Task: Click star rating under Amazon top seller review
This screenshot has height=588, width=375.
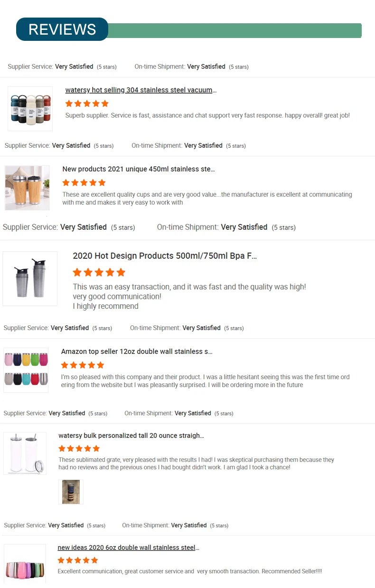Action: click(x=83, y=365)
